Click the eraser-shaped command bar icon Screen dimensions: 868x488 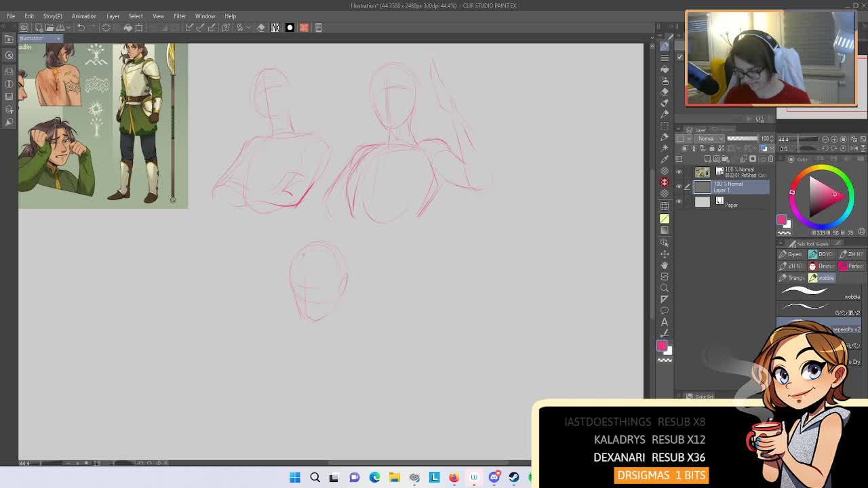tap(261, 28)
